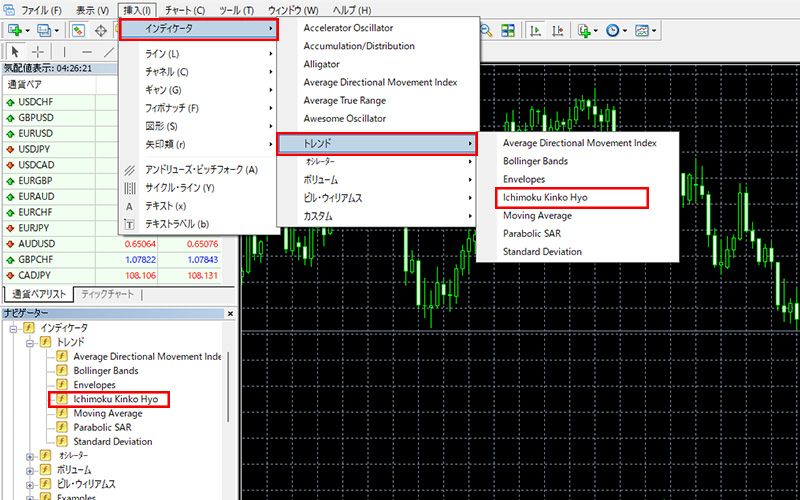The image size is (800, 500).
Task: Close the ナビゲーター panel
Action: [x=231, y=313]
